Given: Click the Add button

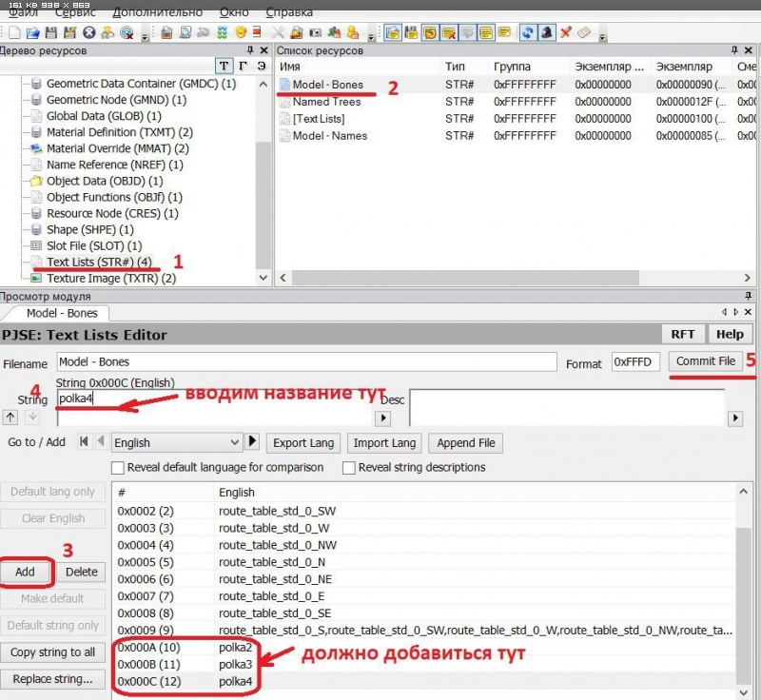Looking at the screenshot, I should (26, 572).
